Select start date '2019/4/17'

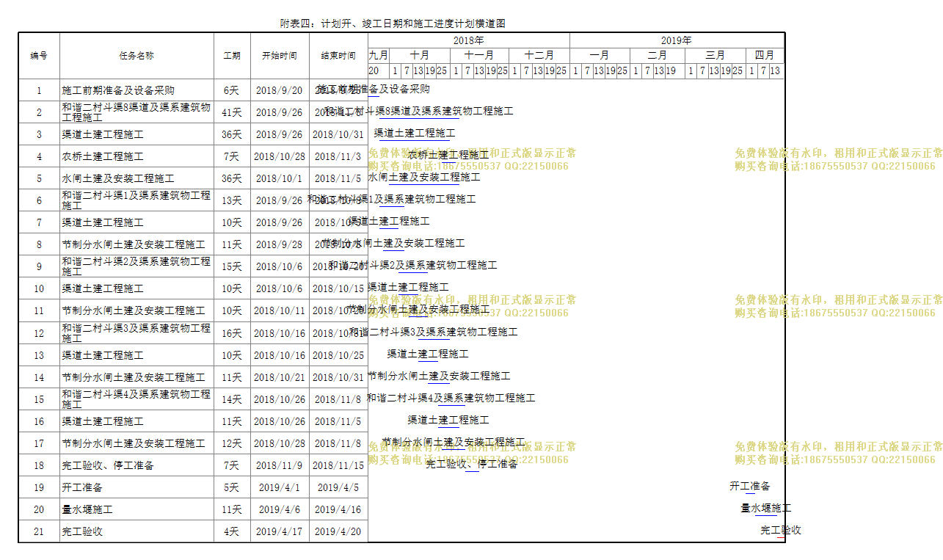[280, 531]
